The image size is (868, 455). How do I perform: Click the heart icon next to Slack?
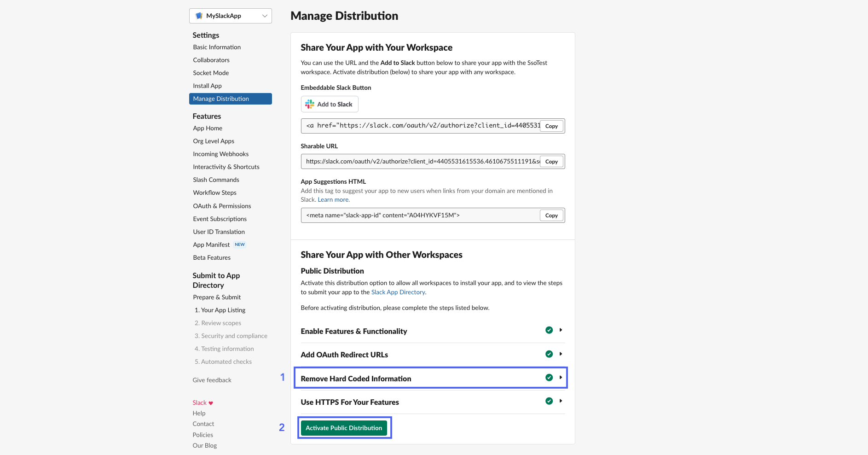[x=211, y=403]
